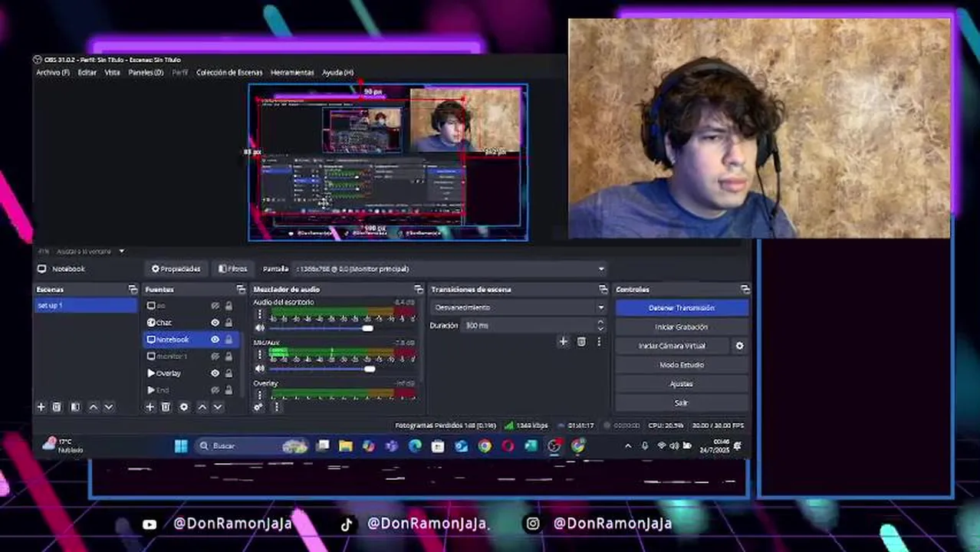Show the monitor 1 source with eye icon
This screenshot has width=980, height=552.
215,356
